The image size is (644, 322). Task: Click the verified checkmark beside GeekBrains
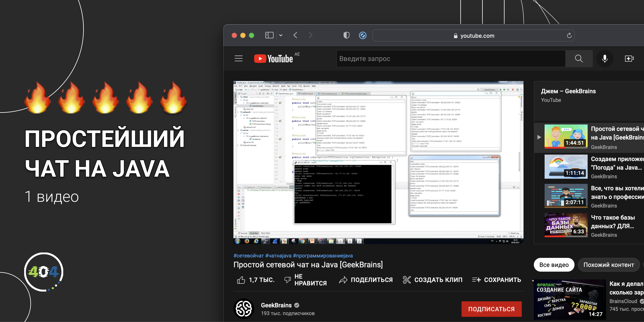point(297,305)
